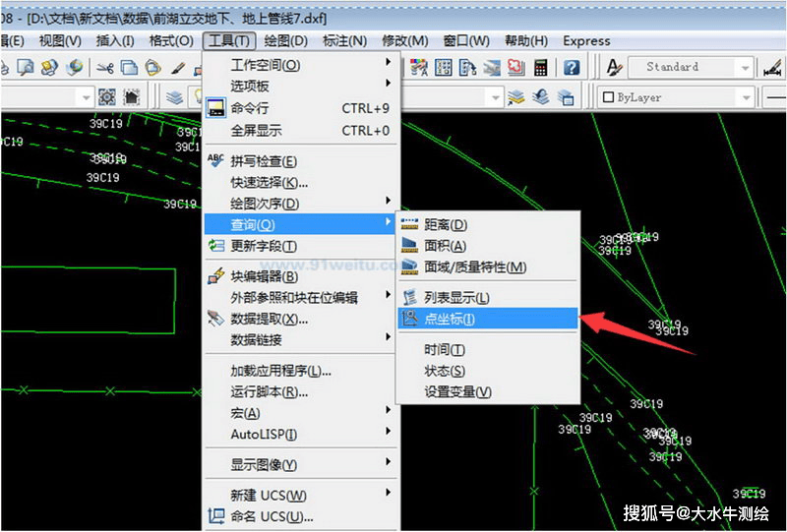Open the Layer States Manager icon
This screenshot has width=787, height=532.
pos(565,97)
